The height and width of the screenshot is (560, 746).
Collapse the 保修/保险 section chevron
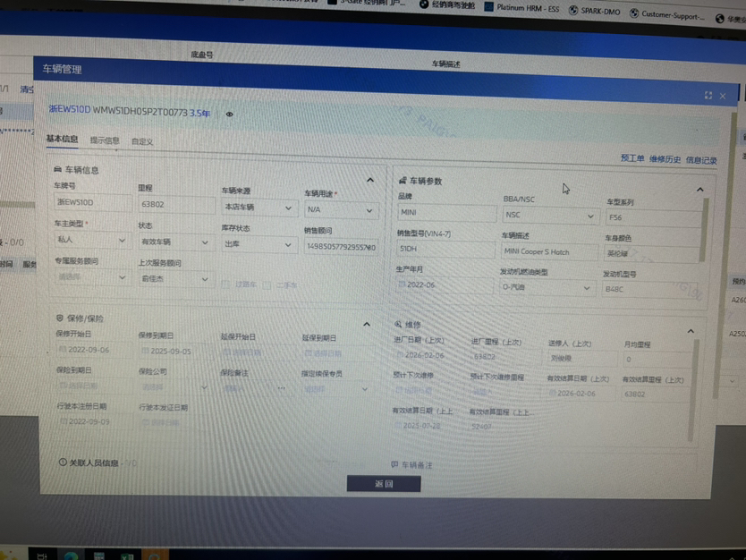pyautogui.click(x=367, y=324)
